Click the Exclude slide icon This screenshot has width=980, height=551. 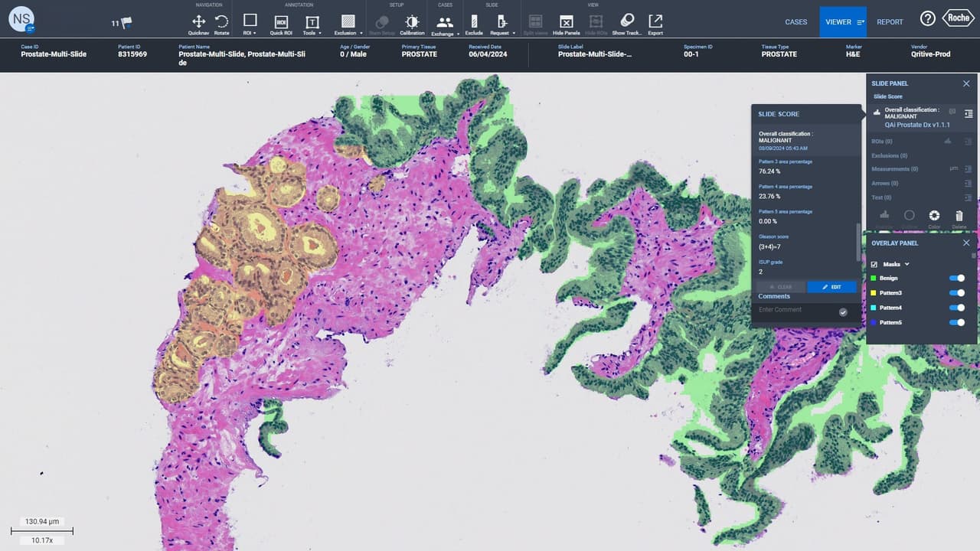pyautogui.click(x=474, y=21)
